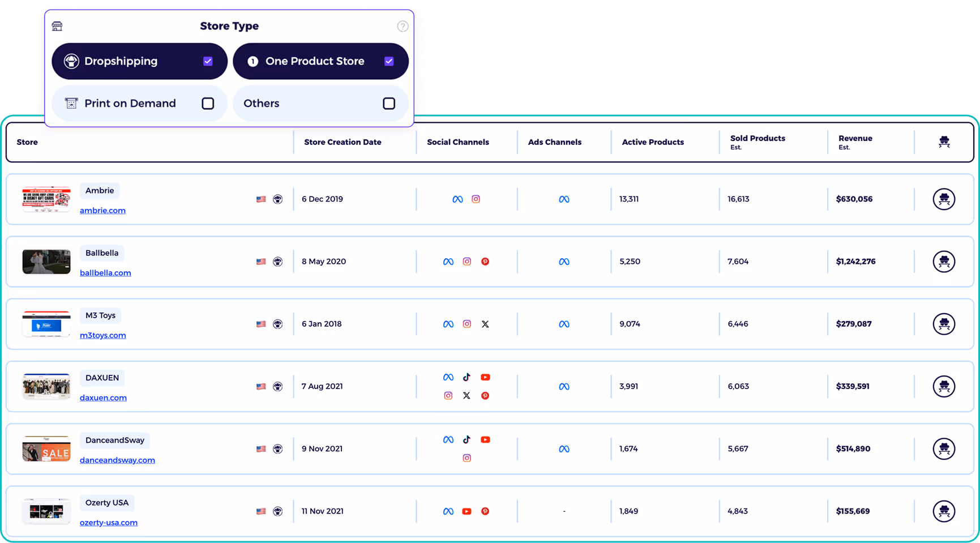Open DanceandSway's Instagram social channel icon
This screenshot has width=980, height=543.
[x=467, y=458]
